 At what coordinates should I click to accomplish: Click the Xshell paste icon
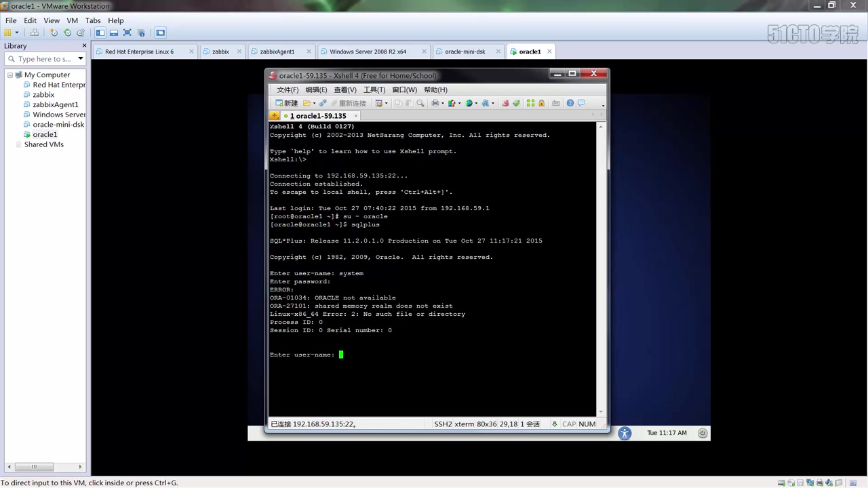pyautogui.click(x=409, y=103)
